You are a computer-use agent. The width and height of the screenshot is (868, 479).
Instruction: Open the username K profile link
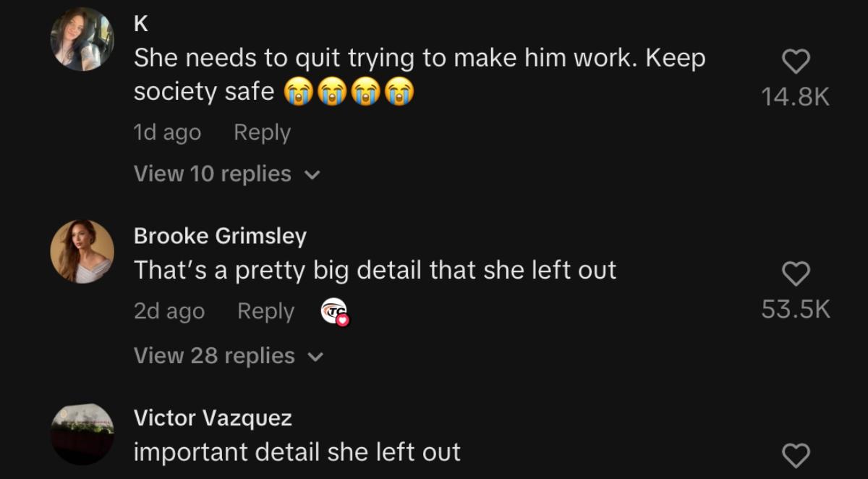coord(141,24)
